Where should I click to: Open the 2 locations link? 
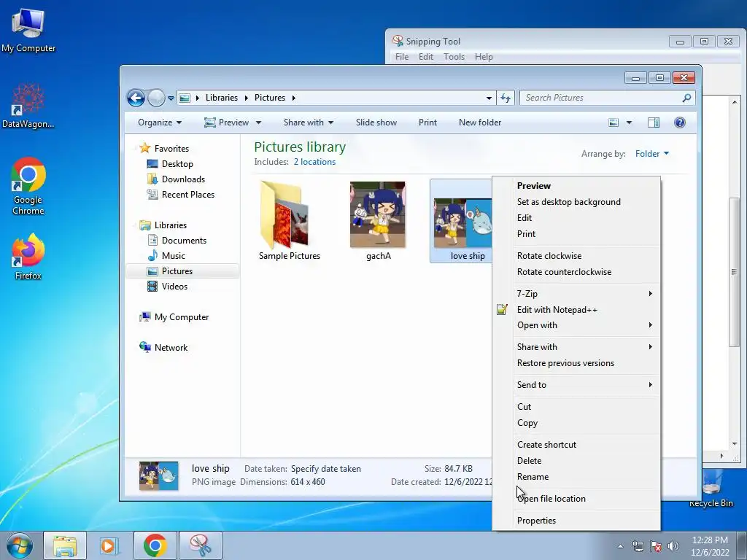(x=314, y=162)
